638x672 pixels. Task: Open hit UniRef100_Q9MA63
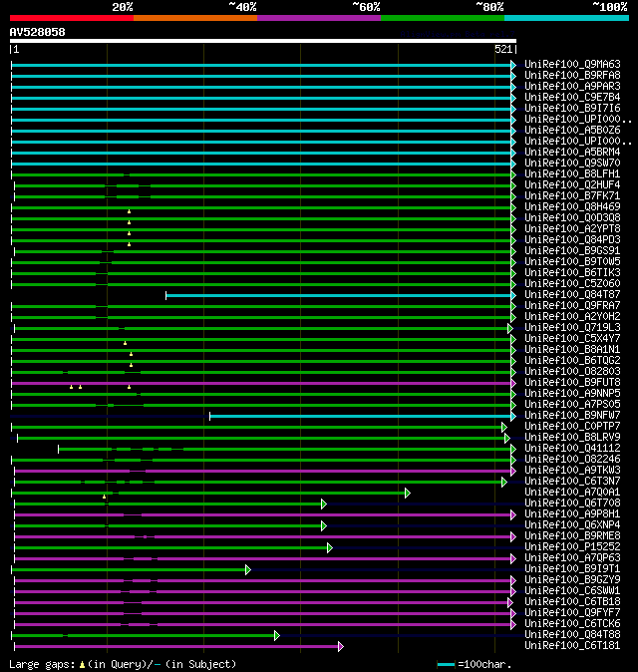click(x=572, y=64)
